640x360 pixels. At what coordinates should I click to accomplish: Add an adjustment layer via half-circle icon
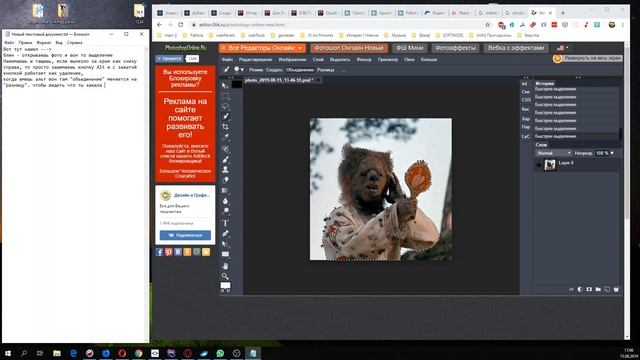coord(580,289)
